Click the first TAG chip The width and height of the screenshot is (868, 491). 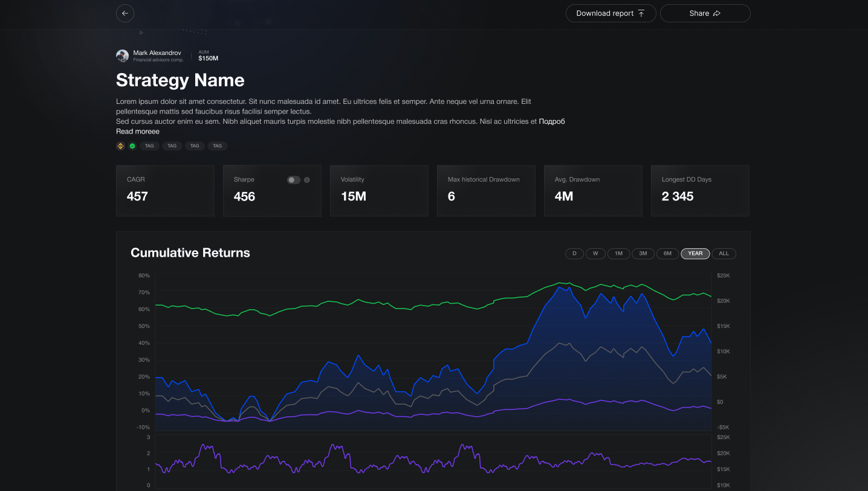149,146
